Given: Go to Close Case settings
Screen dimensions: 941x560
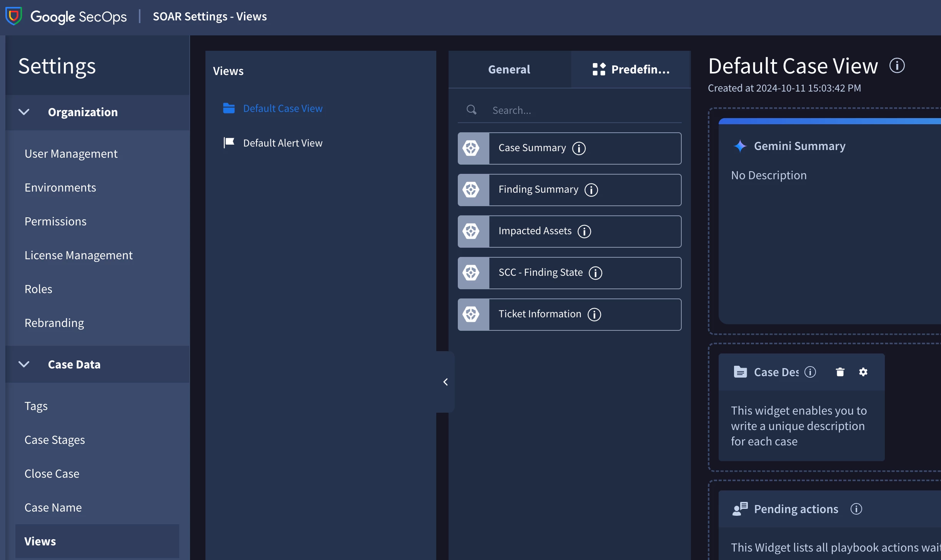Looking at the screenshot, I should (x=52, y=473).
